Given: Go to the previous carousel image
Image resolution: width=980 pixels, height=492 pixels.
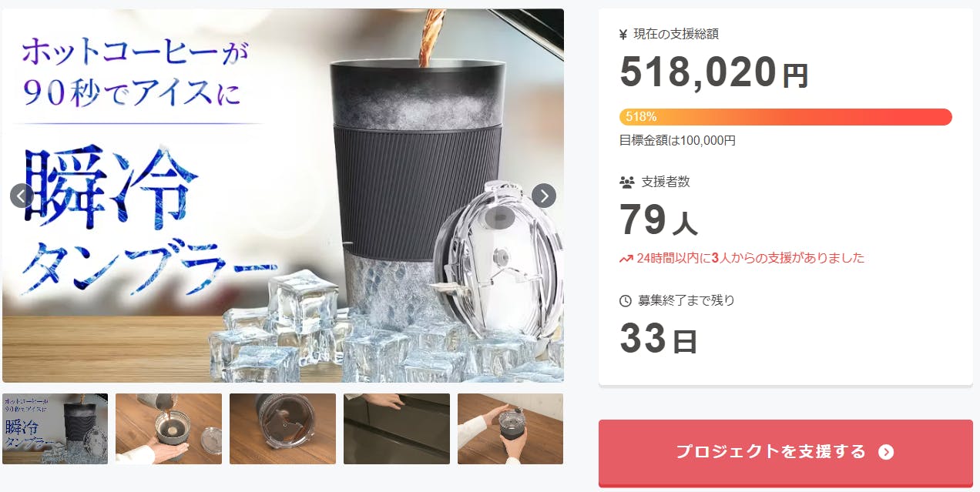Looking at the screenshot, I should coord(22,196).
